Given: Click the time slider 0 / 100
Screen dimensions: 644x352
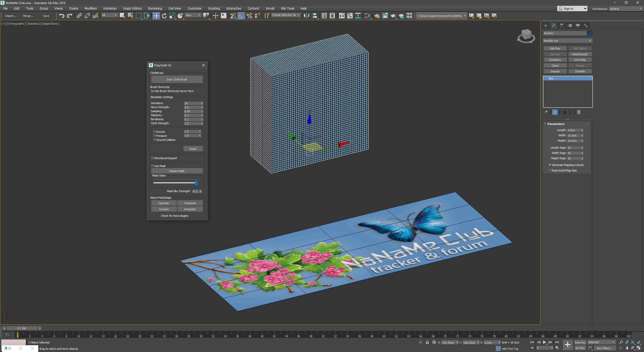Looking at the screenshot, I should [22, 328].
